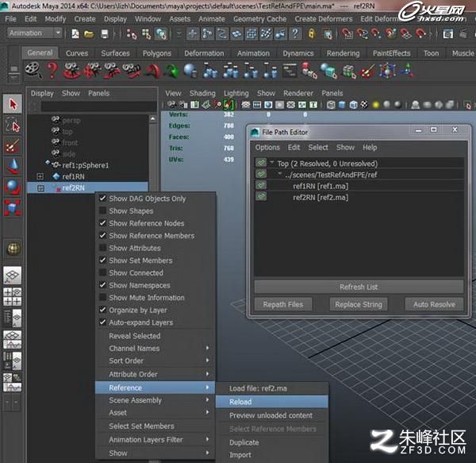Viewport: 476px width, 463px height.
Task: Click the clapperboard Render icon in status line
Action: pyautogui.click(x=463, y=33)
